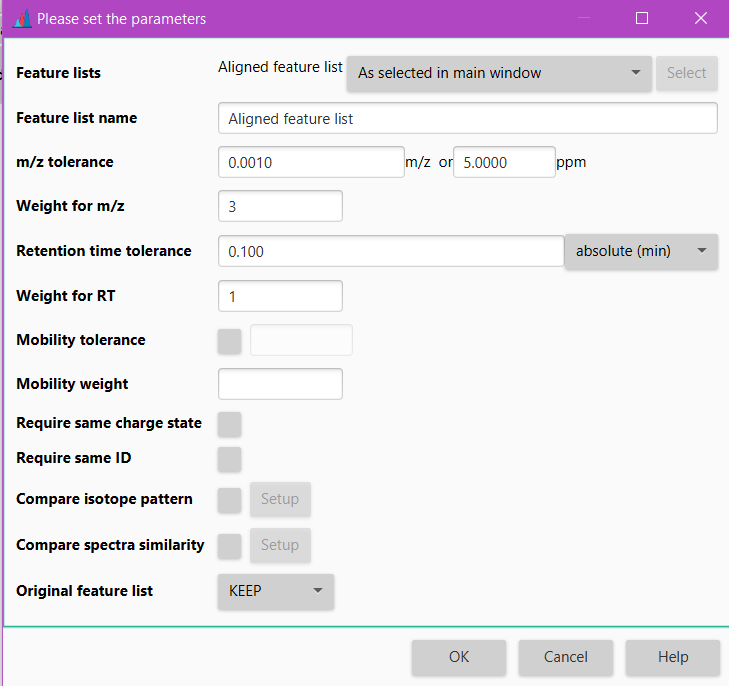Open the Help button
Image resolution: width=729 pixels, height=686 pixels.
[673, 657]
